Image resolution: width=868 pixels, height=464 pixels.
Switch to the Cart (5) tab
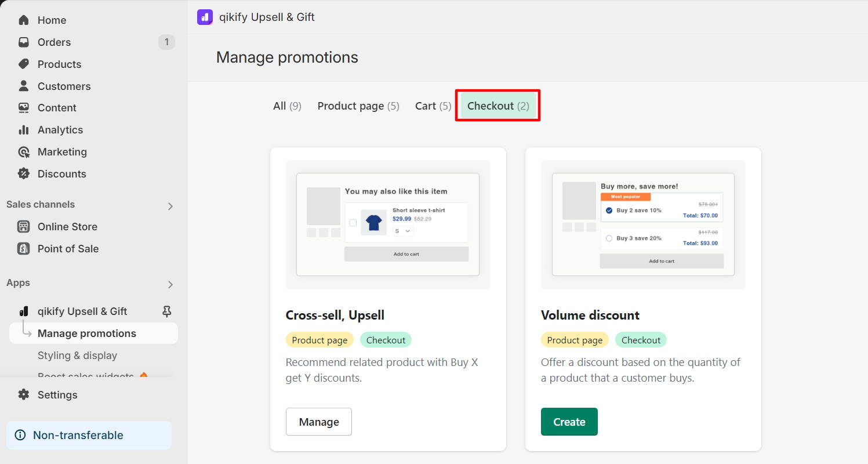click(x=433, y=106)
